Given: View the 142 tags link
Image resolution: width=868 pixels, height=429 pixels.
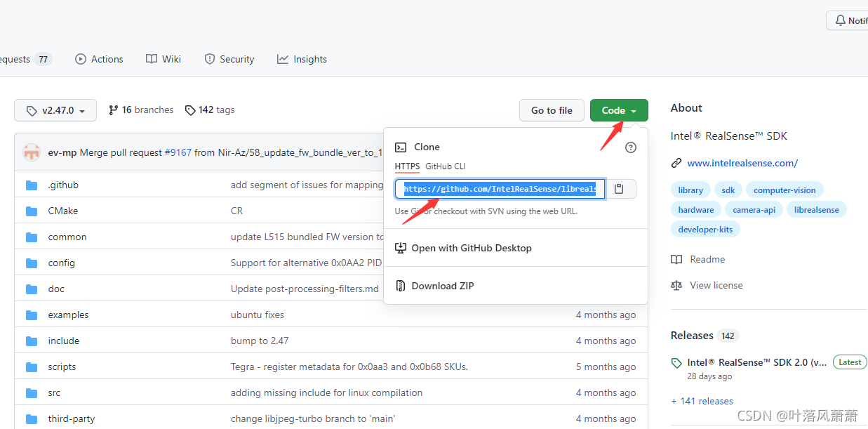Looking at the screenshot, I should pos(210,110).
